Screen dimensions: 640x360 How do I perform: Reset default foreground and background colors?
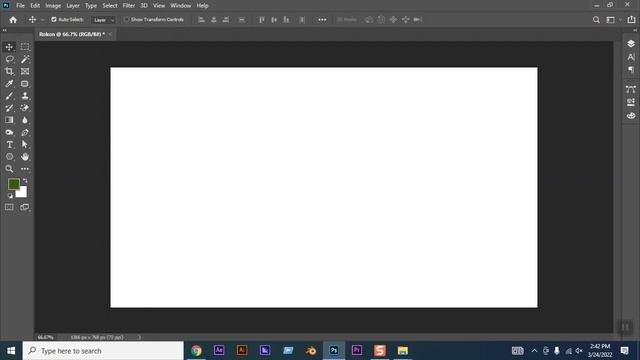pos(10,196)
